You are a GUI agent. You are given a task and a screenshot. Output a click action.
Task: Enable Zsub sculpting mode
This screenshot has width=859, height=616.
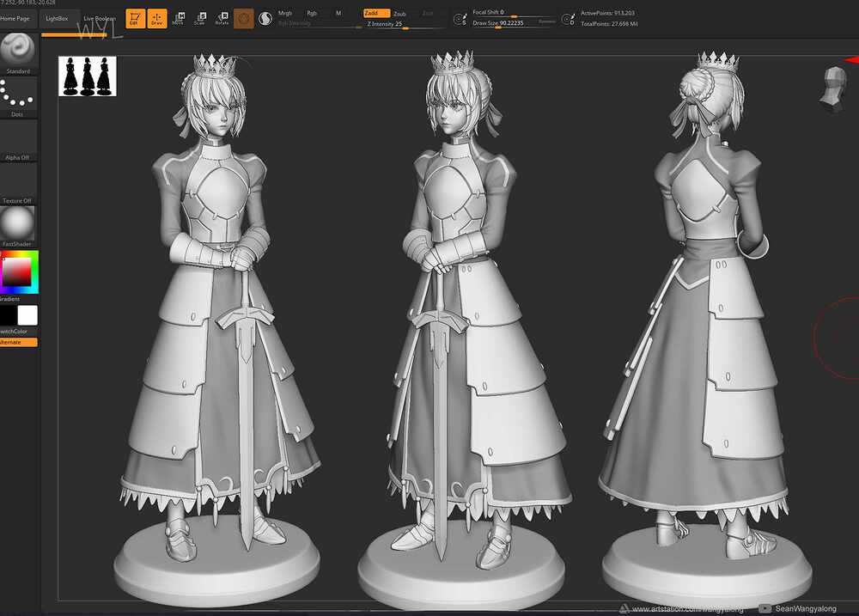coord(399,14)
